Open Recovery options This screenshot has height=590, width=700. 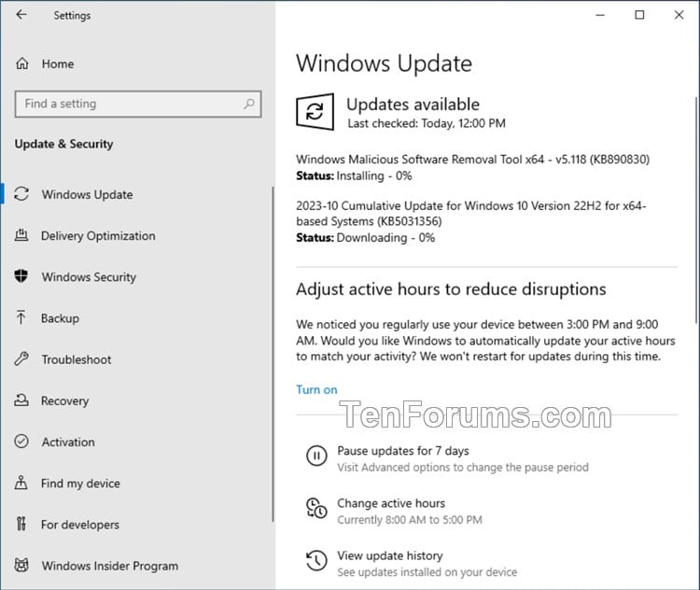pyautogui.click(x=136, y=400)
